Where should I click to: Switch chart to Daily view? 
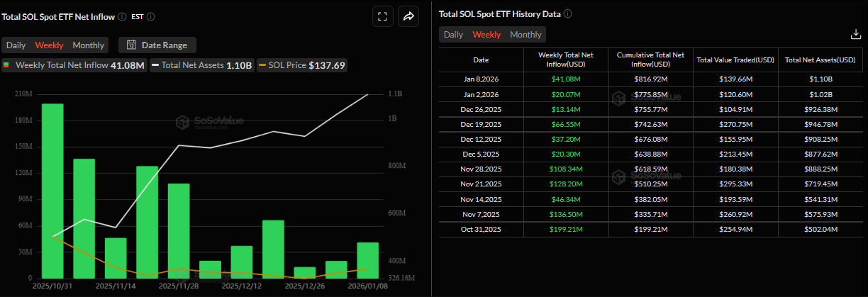tap(16, 45)
